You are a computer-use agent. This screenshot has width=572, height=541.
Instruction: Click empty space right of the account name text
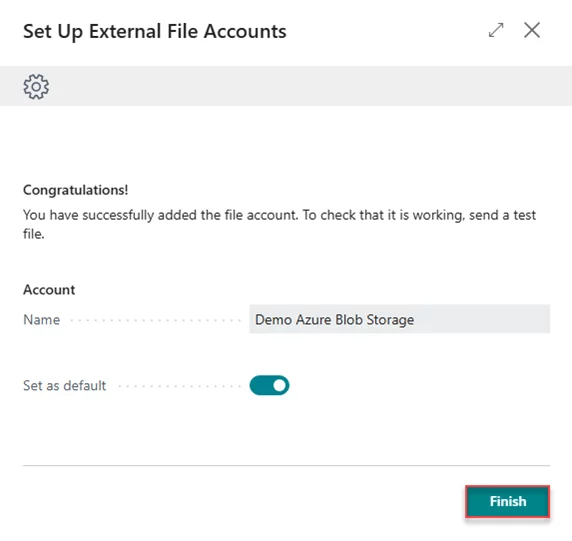point(482,319)
